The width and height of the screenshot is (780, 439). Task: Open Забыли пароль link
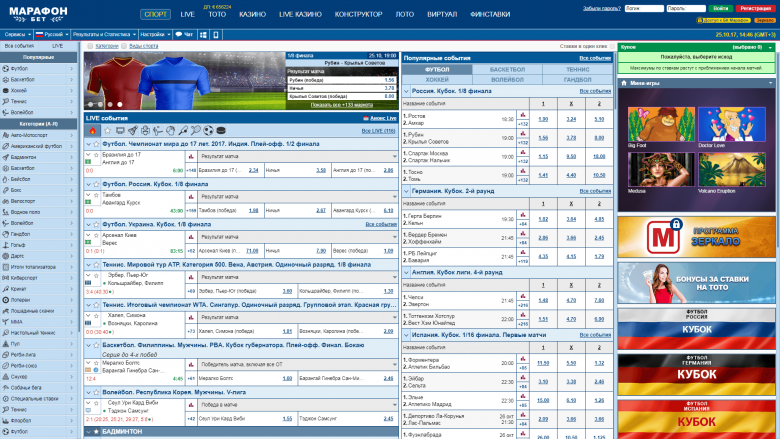[x=602, y=8]
